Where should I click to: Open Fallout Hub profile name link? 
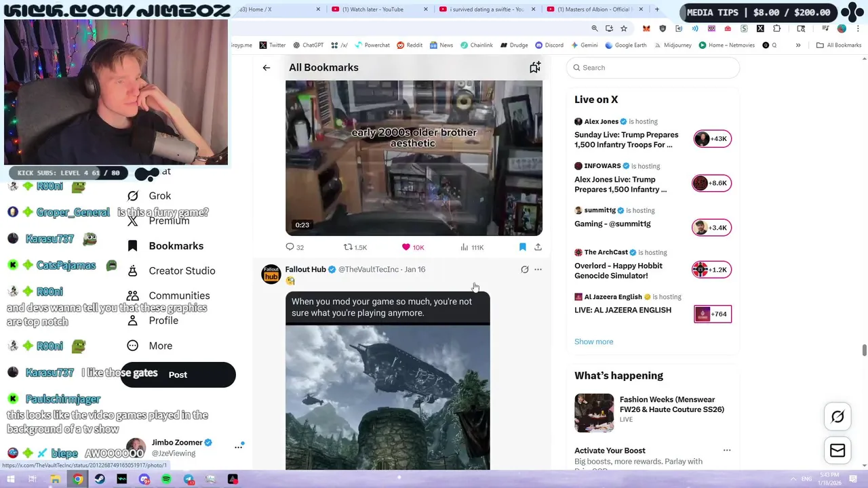click(305, 269)
